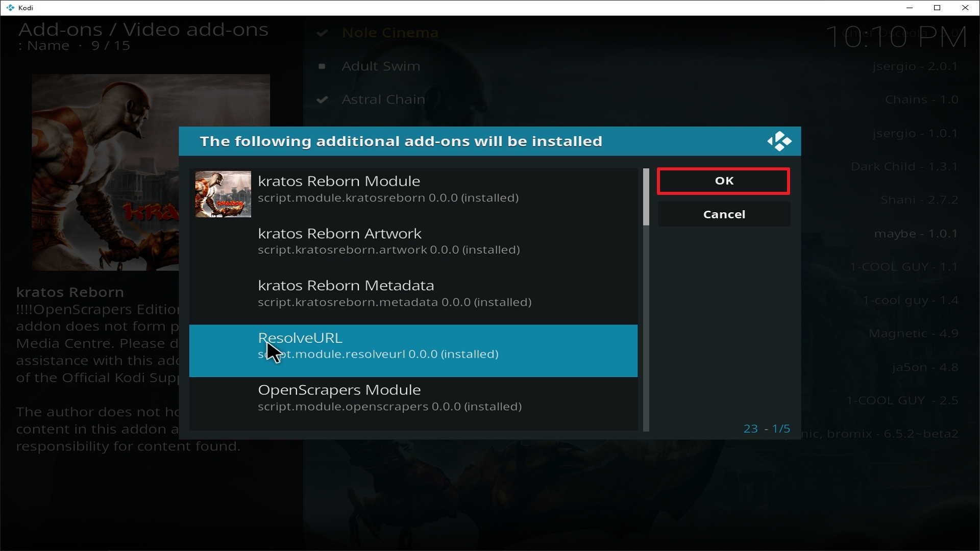
Task: Select OpenScrapers Module list entry
Action: pyautogui.click(x=413, y=403)
